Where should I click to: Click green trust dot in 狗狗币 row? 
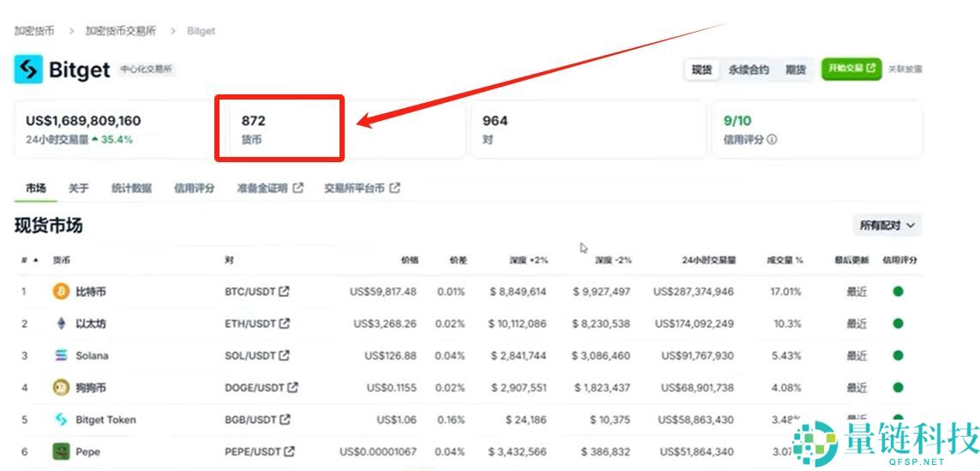pyautogui.click(x=899, y=387)
